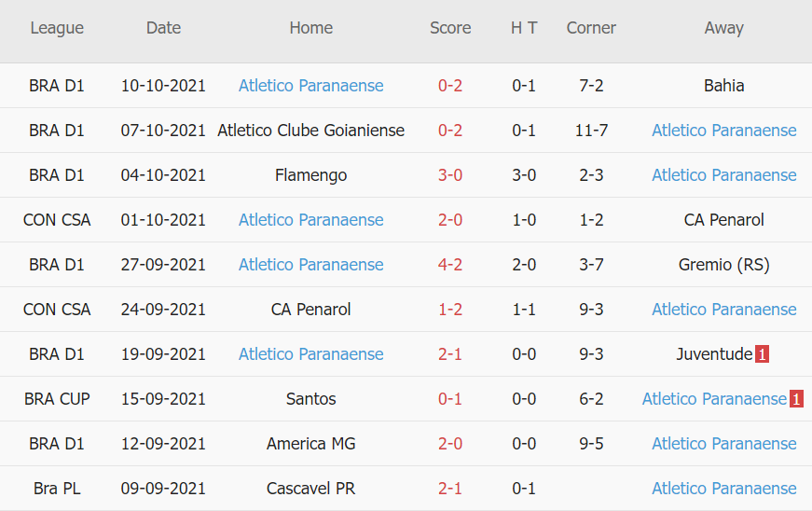
Task: Click Cascavel PR team name
Action: (310, 489)
